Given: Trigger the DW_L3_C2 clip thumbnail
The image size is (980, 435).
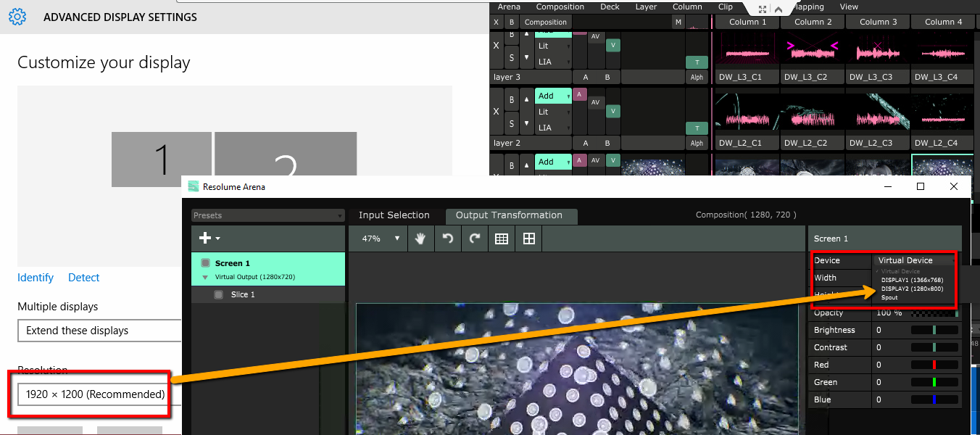Looking at the screenshot, I should tap(813, 50).
